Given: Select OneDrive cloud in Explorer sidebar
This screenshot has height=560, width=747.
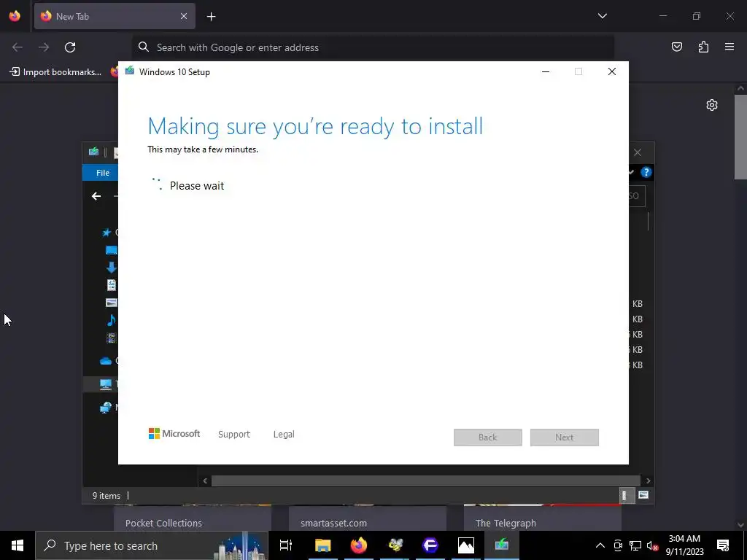Looking at the screenshot, I should 106,361.
